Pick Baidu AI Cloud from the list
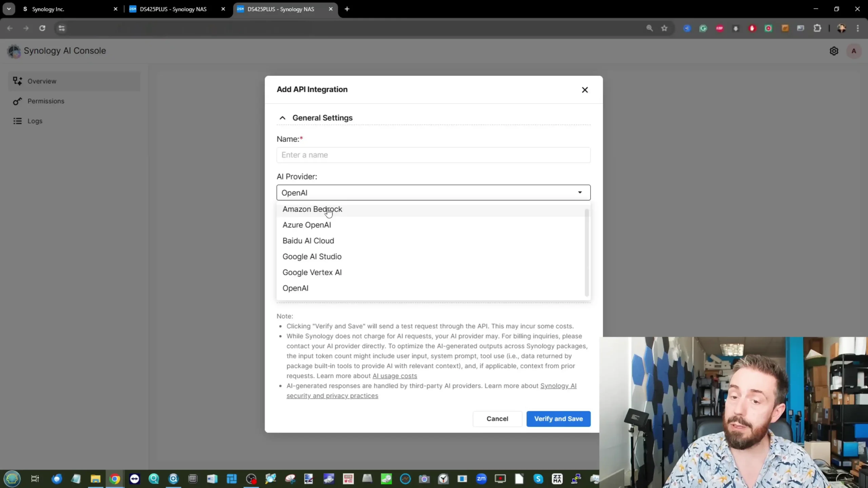868x488 pixels. (x=431, y=241)
